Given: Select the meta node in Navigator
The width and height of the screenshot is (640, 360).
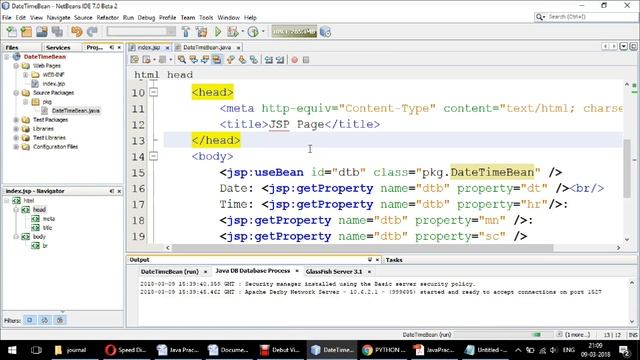Looking at the screenshot, I should [x=49, y=219].
